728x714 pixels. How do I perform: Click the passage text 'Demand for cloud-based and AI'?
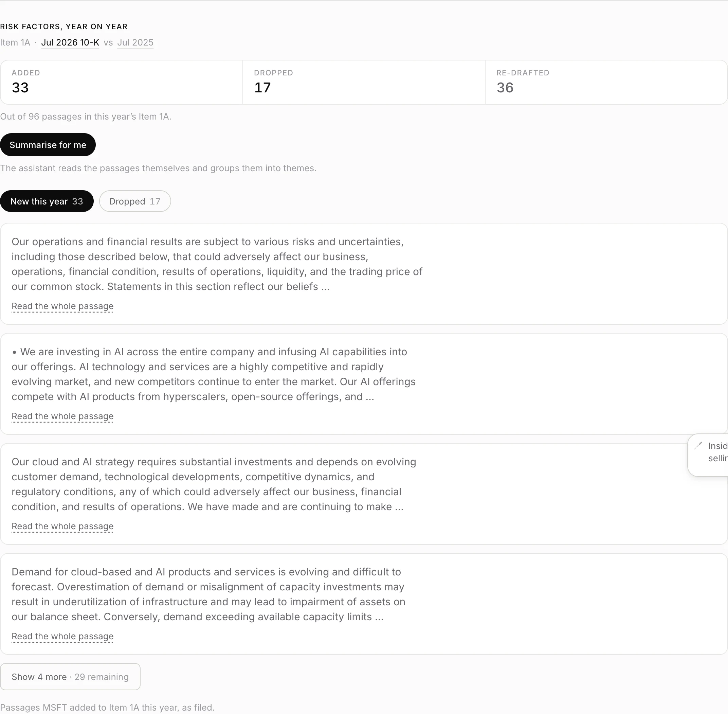tap(208, 594)
